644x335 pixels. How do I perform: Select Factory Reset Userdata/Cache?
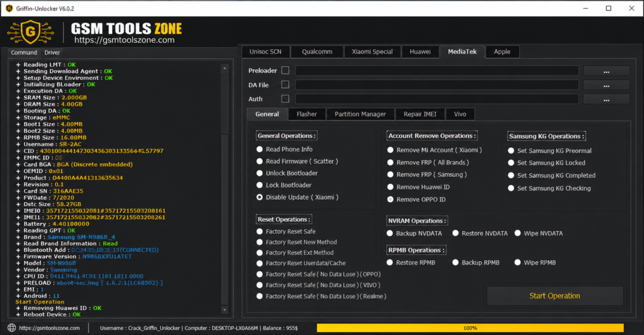point(260,263)
